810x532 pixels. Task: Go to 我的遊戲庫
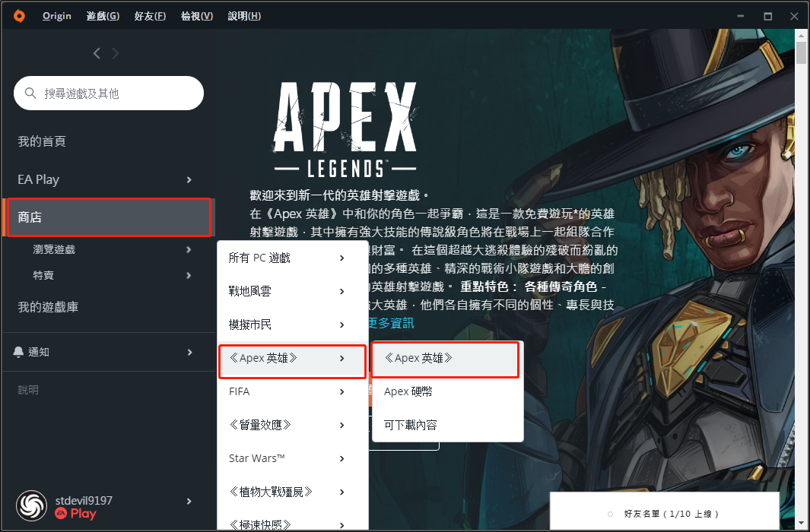click(48, 307)
